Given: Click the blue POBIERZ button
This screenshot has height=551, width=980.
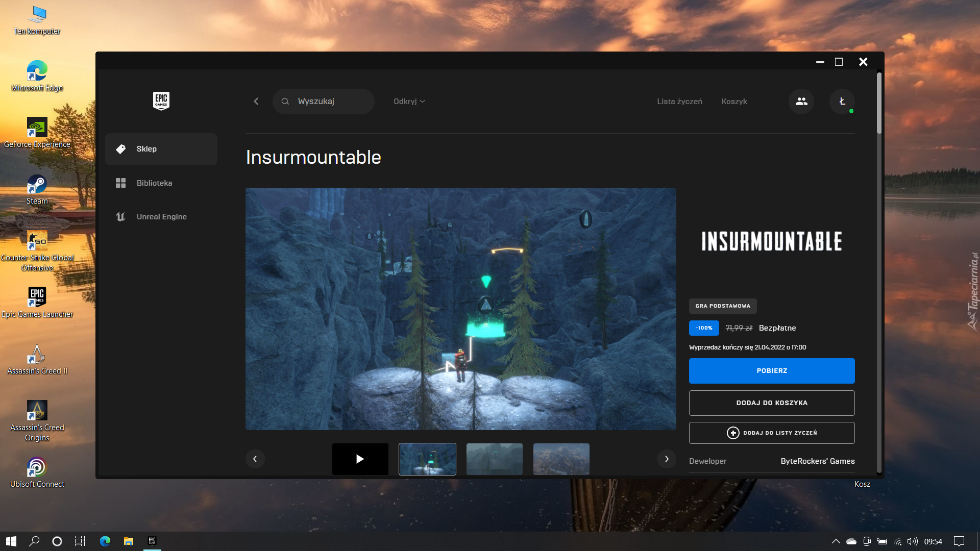Looking at the screenshot, I should [771, 370].
